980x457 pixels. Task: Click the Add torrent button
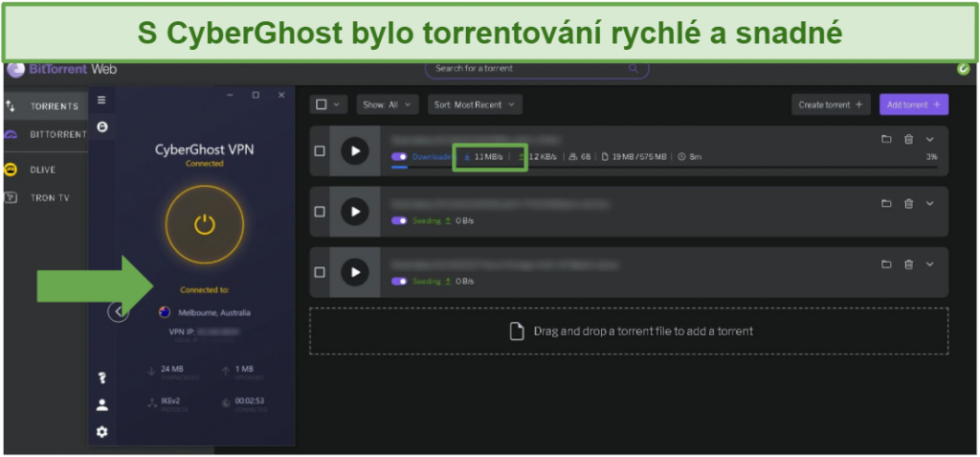tap(914, 104)
